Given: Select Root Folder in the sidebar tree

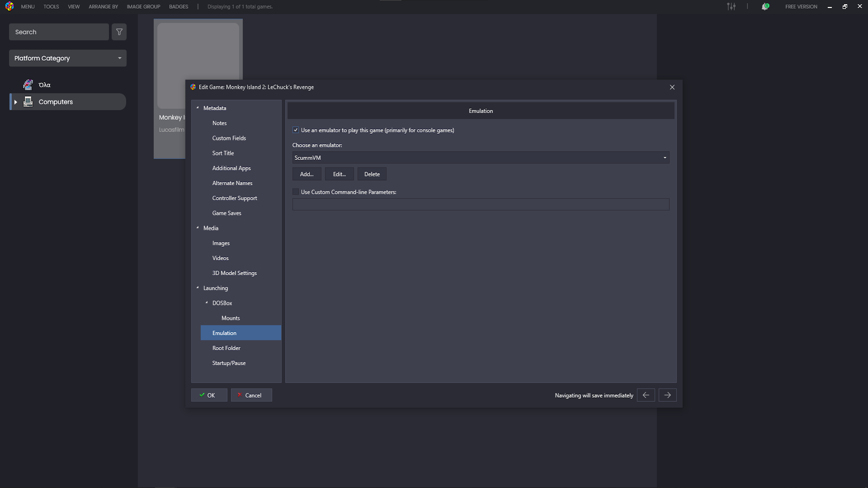Looking at the screenshot, I should (226, 348).
